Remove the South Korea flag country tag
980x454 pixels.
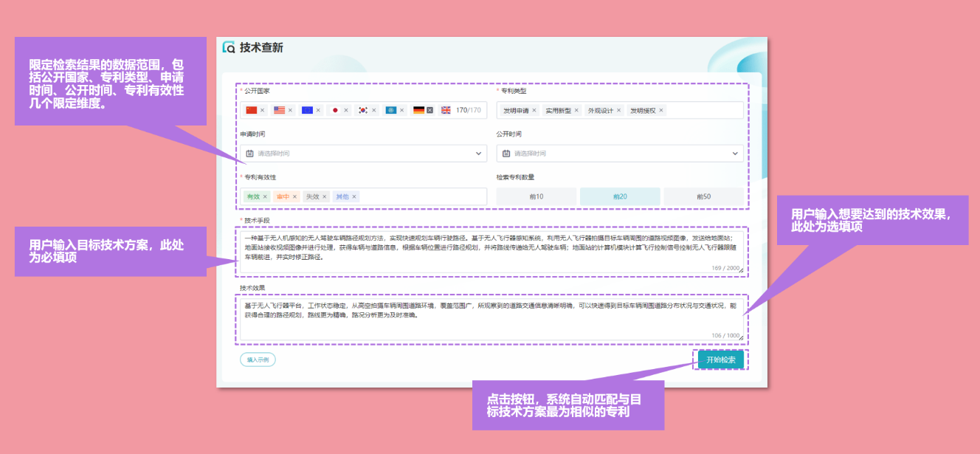click(374, 110)
